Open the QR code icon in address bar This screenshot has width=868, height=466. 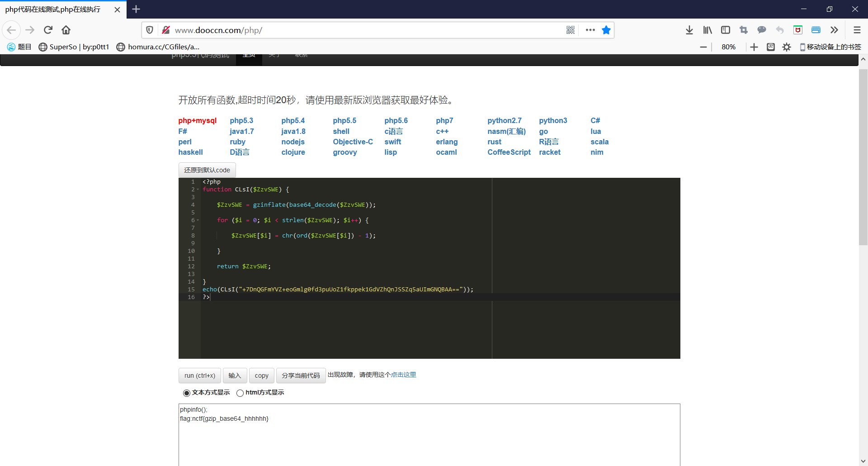[x=571, y=30]
